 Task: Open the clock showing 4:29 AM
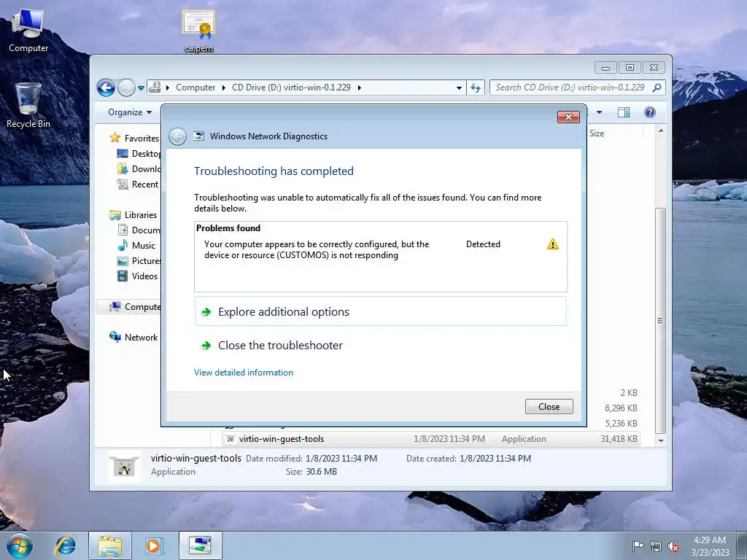(x=710, y=546)
